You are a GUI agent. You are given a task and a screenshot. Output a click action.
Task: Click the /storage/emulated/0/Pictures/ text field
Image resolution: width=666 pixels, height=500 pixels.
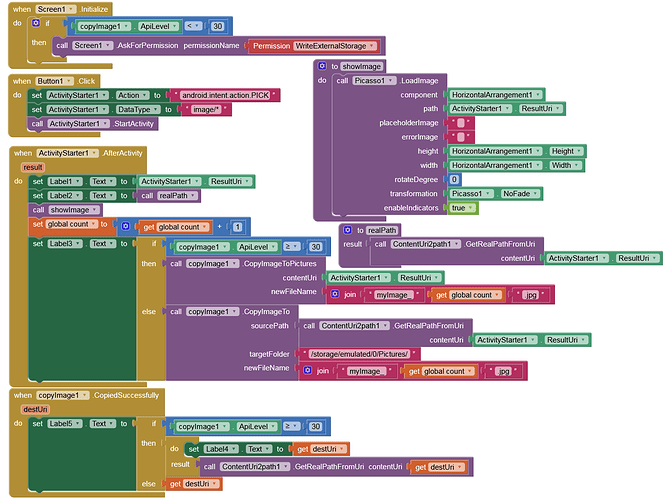click(x=364, y=354)
